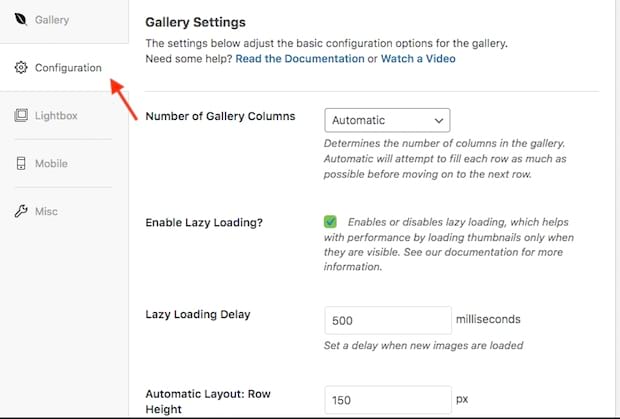Focus the Lazy Loading Delay field
Screen dimensions: 620x419
tap(388, 320)
